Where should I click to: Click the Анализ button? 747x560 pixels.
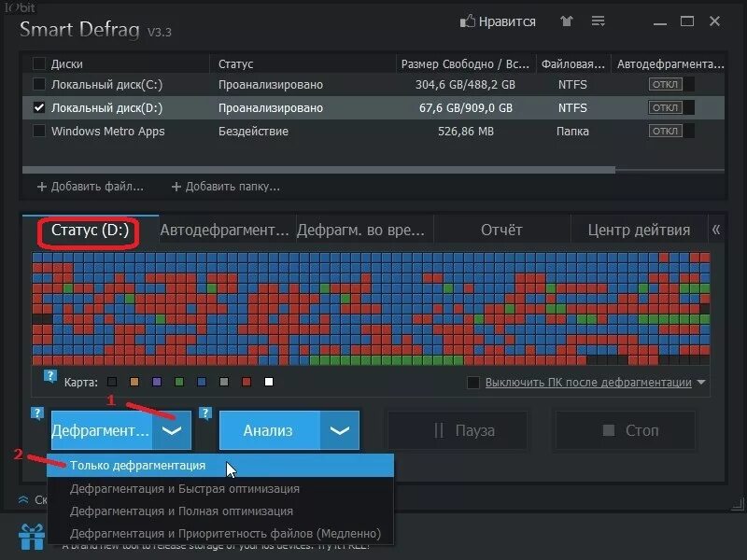tap(270, 430)
